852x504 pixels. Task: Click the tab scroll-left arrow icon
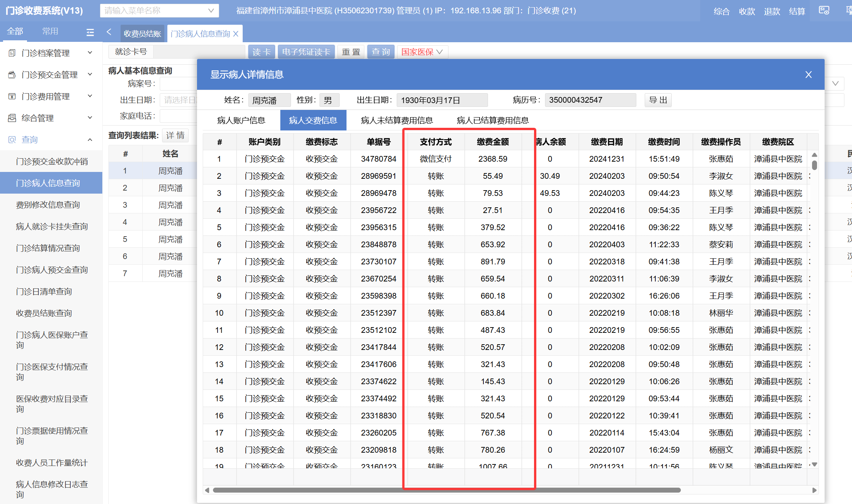[109, 32]
